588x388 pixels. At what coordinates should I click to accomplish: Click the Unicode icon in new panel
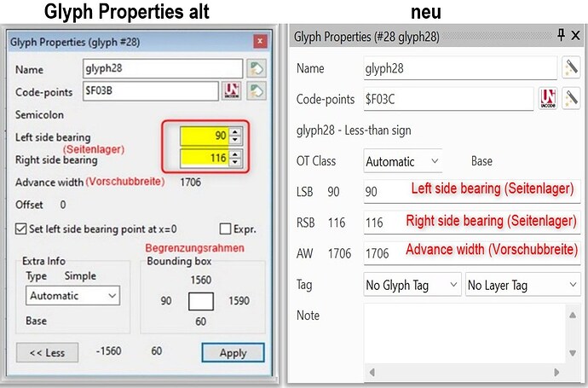click(x=548, y=99)
